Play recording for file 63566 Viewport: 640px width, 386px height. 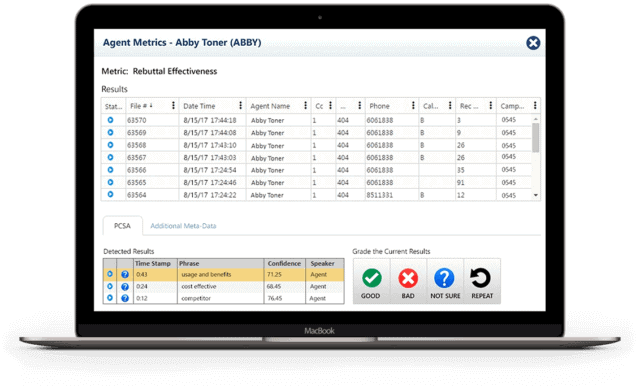pos(110,170)
